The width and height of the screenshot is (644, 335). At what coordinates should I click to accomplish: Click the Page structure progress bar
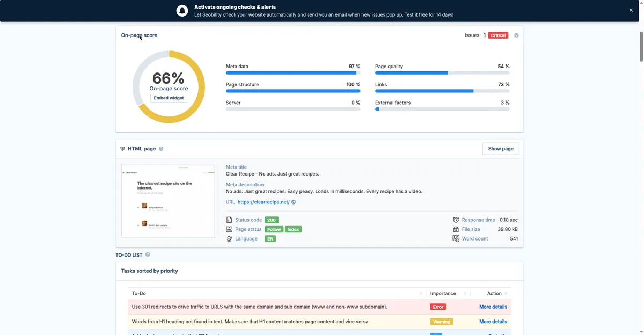[292, 91]
